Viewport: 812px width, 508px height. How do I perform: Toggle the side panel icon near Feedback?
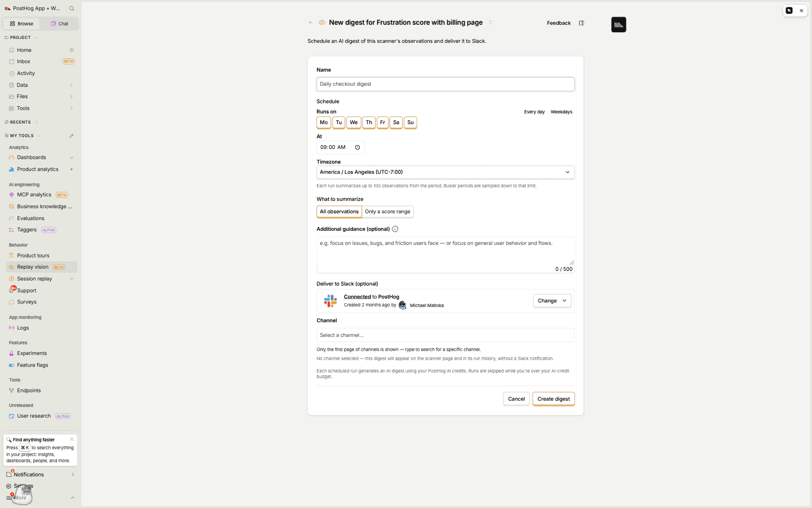pyautogui.click(x=581, y=23)
